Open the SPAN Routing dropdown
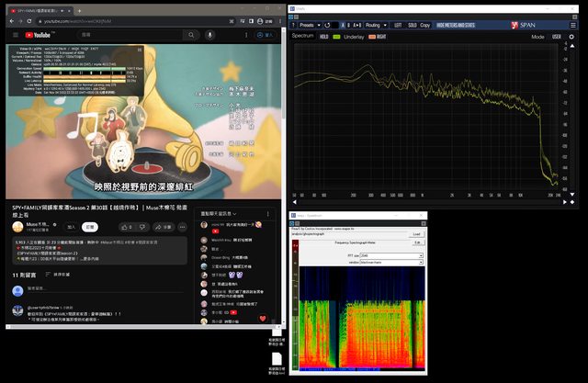Screen dimensions: 588x383 tap(376, 25)
